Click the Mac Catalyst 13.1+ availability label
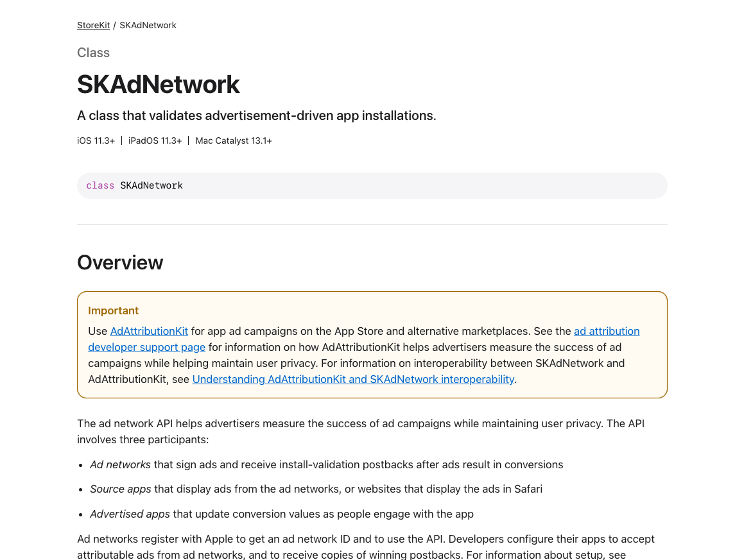The image size is (744, 560). click(x=234, y=140)
